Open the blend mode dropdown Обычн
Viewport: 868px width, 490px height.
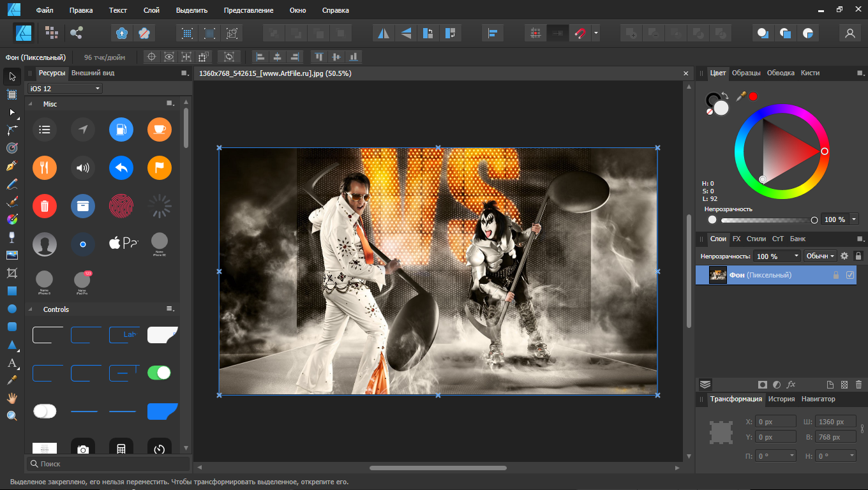pos(819,256)
